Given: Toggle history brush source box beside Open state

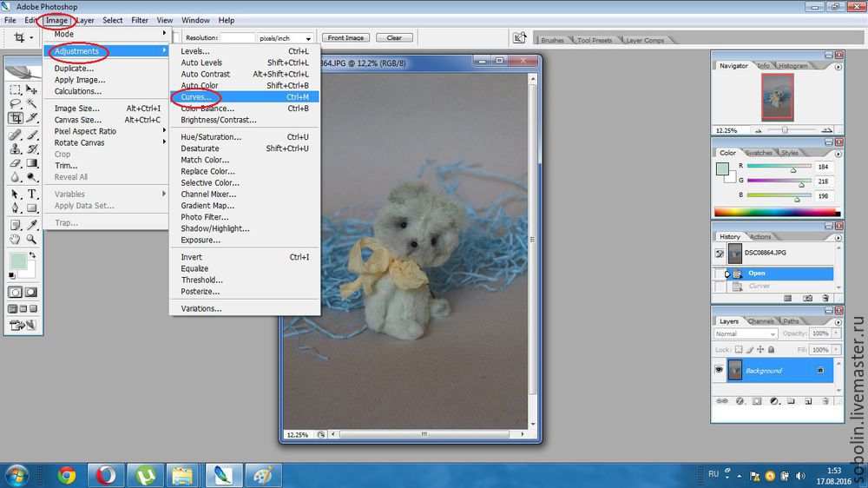Looking at the screenshot, I should 719,273.
